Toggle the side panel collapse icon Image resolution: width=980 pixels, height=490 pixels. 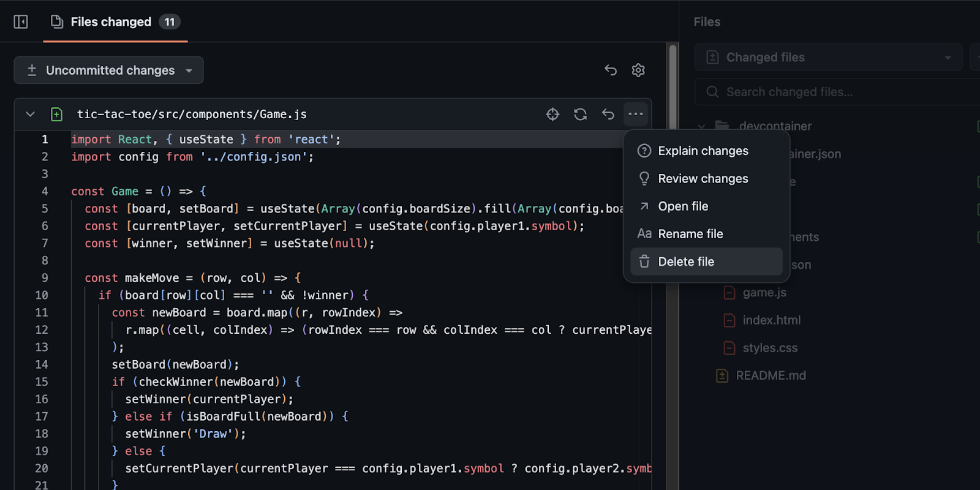pyautogui.click(x=21, y=22)
